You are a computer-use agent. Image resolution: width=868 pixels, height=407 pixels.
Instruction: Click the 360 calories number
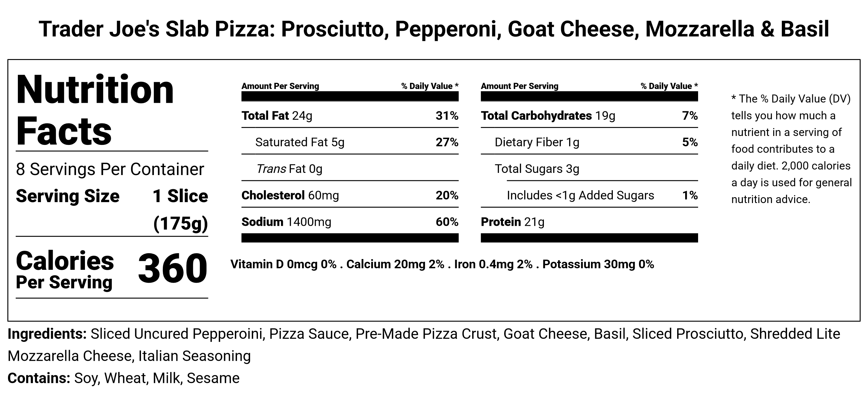click(172, 269)
